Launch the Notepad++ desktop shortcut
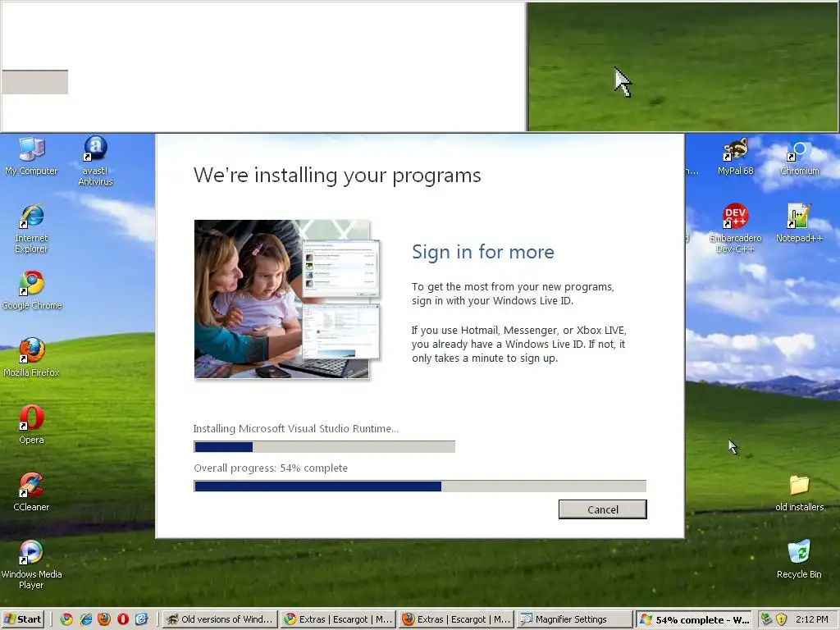This screenshot has width=840, height=630. click(x=799, y=223)
